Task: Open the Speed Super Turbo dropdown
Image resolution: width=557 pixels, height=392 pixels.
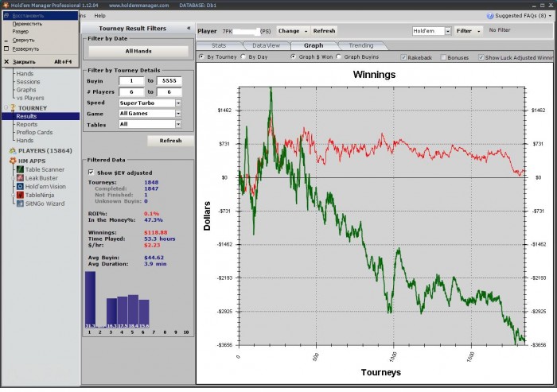Action: [178, 103]
